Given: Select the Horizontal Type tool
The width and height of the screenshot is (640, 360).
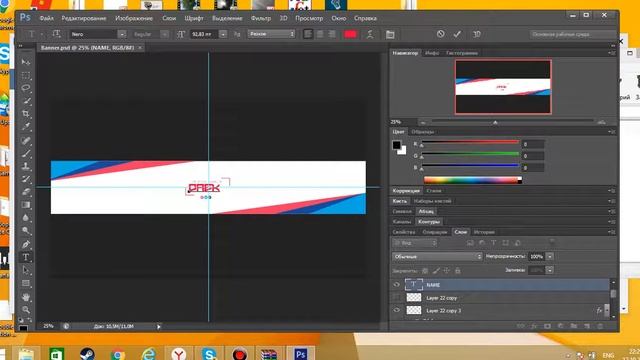Looking at the screenshot, I should click(x=26, y=257).
